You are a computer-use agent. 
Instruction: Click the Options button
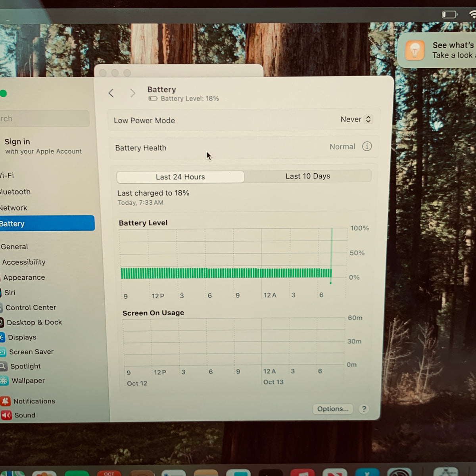pos(332,409)
